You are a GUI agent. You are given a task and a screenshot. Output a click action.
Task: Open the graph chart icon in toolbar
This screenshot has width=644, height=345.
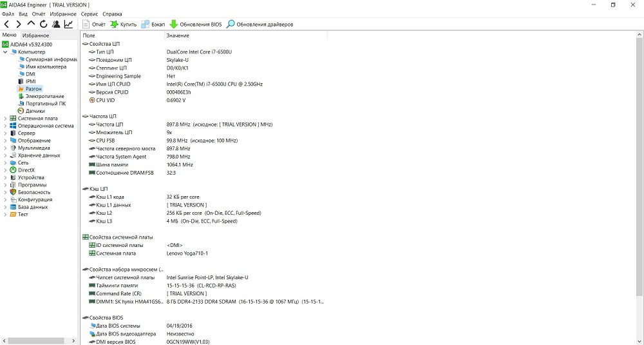point(69,25)
